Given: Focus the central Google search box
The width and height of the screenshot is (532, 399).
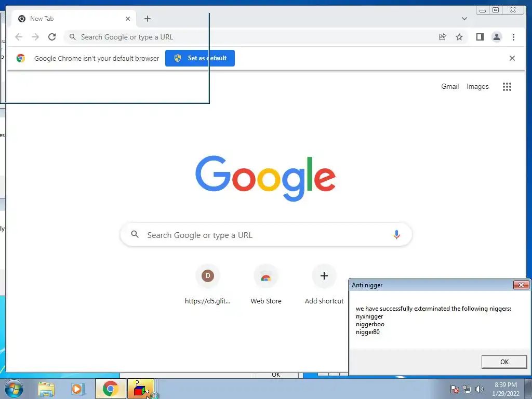Looking at the screenshot, I should (x=266, y=234).
